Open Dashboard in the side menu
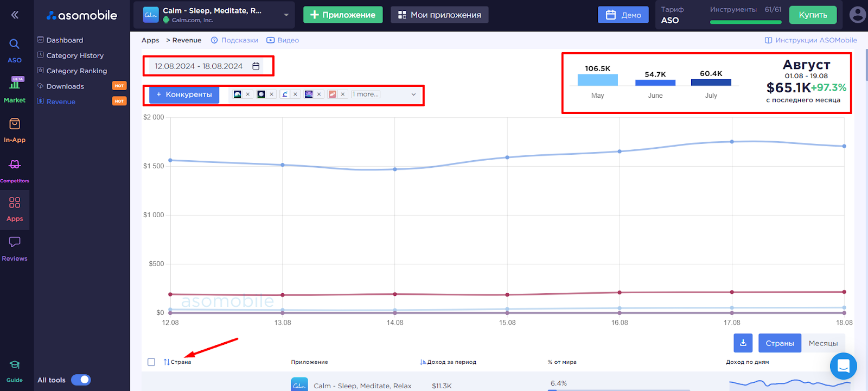868x391 pixels. click(x=65, y=40)
